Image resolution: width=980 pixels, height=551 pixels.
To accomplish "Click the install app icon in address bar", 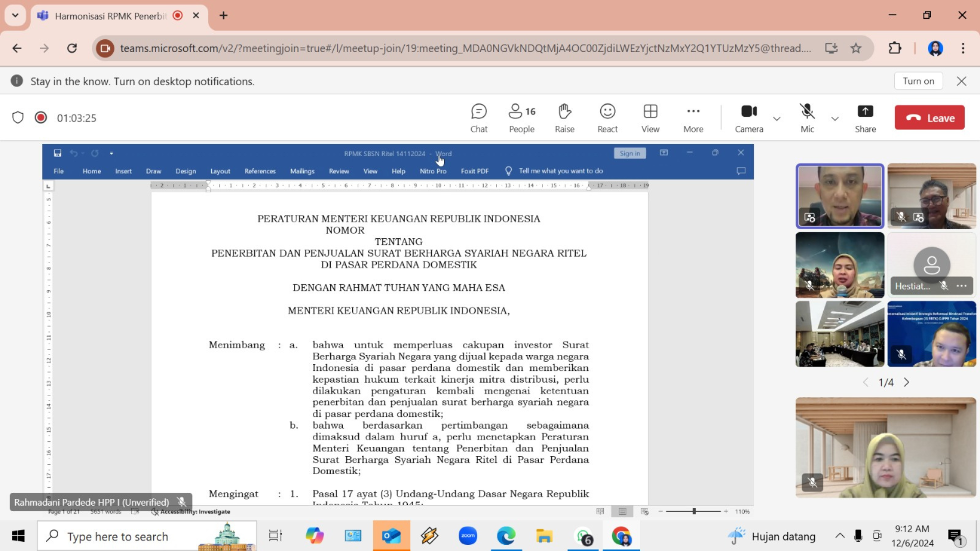I will pyautogui.click(x=831, y=48).
